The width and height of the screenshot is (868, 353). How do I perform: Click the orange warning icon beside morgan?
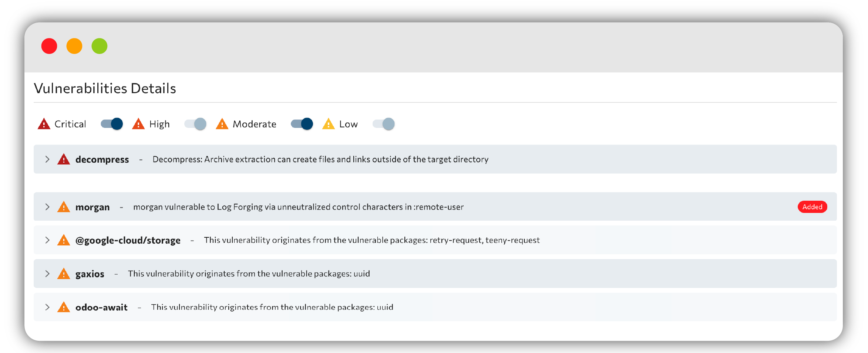click(x=64, y=207)
